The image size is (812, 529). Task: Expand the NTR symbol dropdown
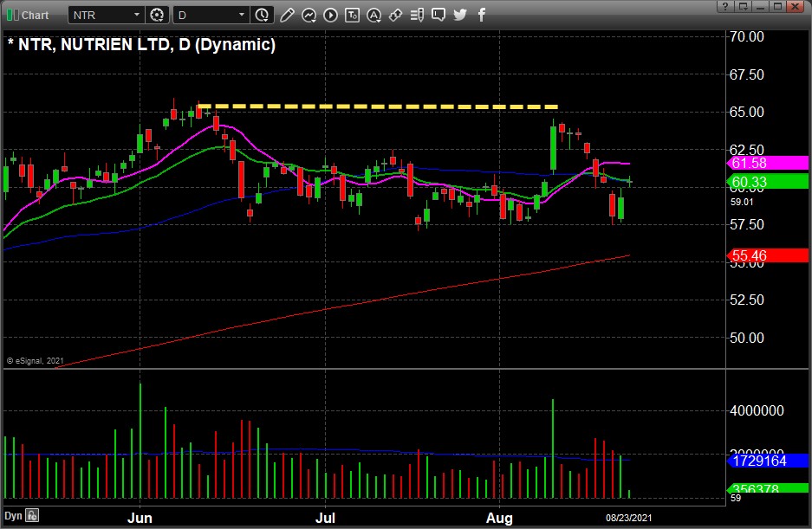pyautogui.click(x=137, y=15)
